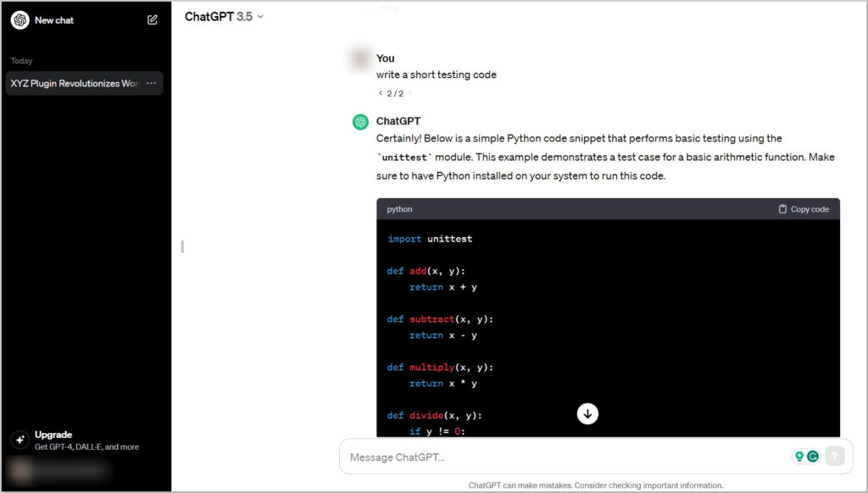Go to the next prompt version arrow
The image size is (868, 493).
tap(410, 93)
